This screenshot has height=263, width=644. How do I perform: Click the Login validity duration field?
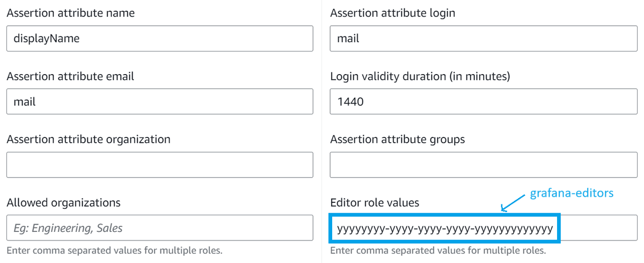click(x=483, y=101)
